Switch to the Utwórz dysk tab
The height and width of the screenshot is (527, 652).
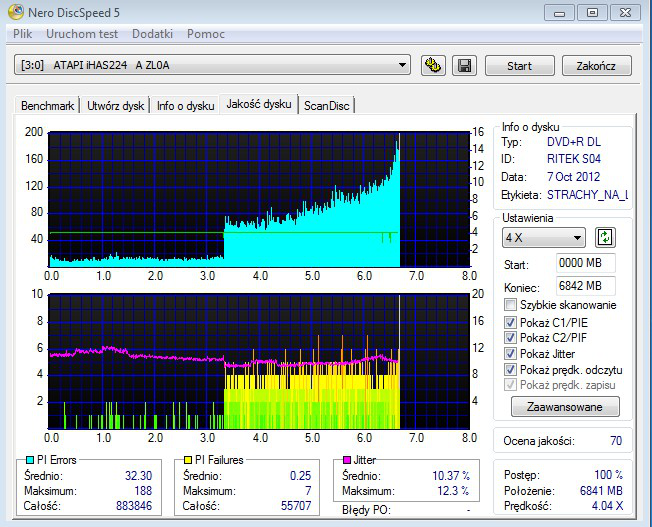coord(115,106)
